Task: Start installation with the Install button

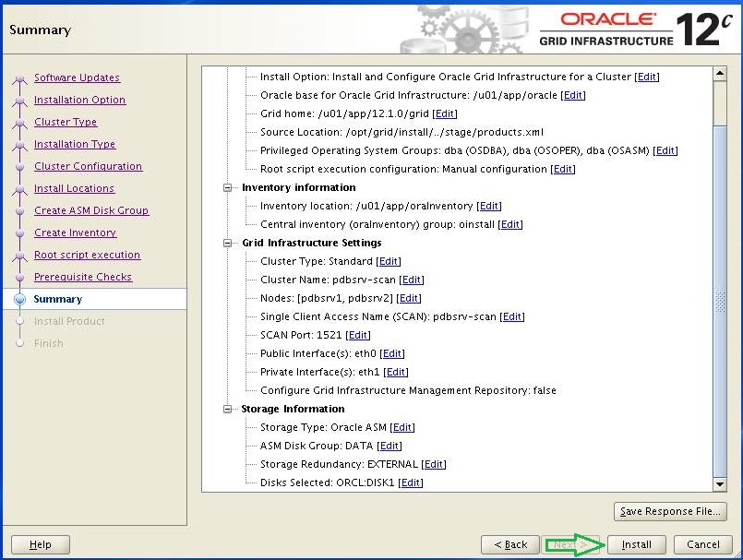Action: [x=636, y=545]
